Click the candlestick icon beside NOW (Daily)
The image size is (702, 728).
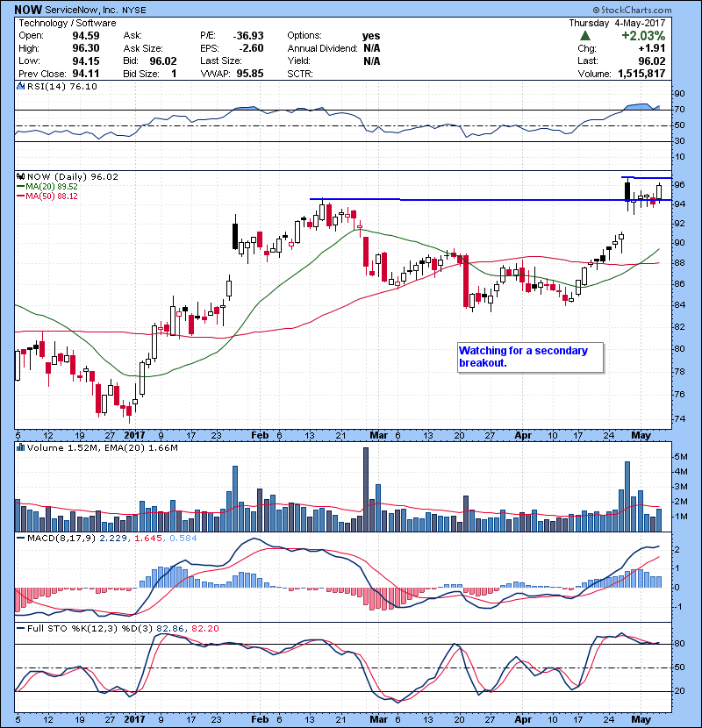click(20, 177)
